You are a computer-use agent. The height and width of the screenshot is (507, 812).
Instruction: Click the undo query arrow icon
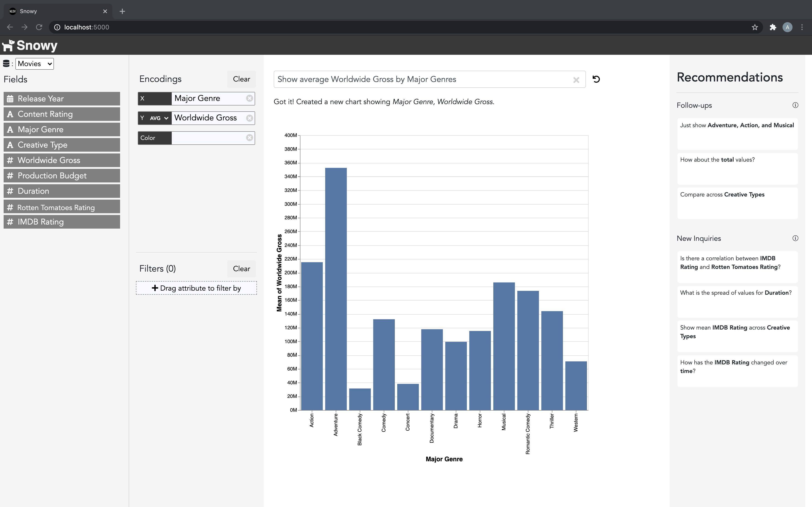click(x=596, y=79)
